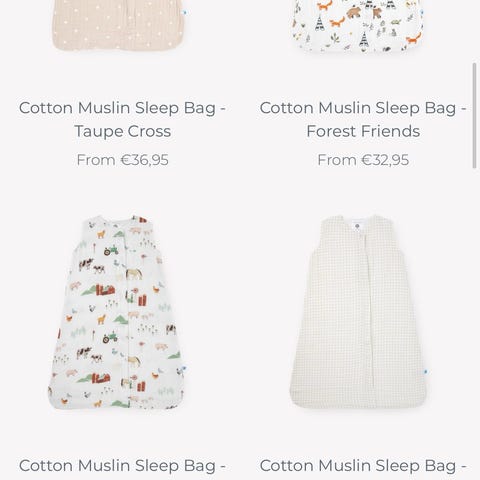Image resolution: width=480 pixels, height=480 pixels.
Task: Click the Taupe Cross sleep bag image
Action: [118, 25]
